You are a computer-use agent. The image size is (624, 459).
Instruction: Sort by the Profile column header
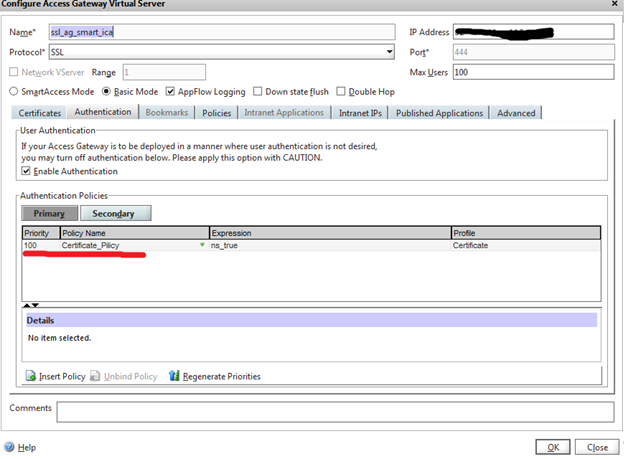tap(526, 233)
